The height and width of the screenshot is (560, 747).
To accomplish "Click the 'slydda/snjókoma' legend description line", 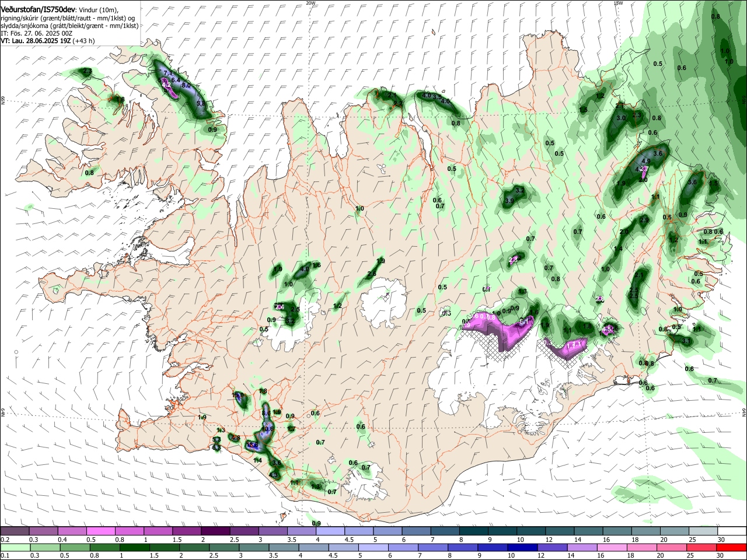I will click(x=69, y=26).
